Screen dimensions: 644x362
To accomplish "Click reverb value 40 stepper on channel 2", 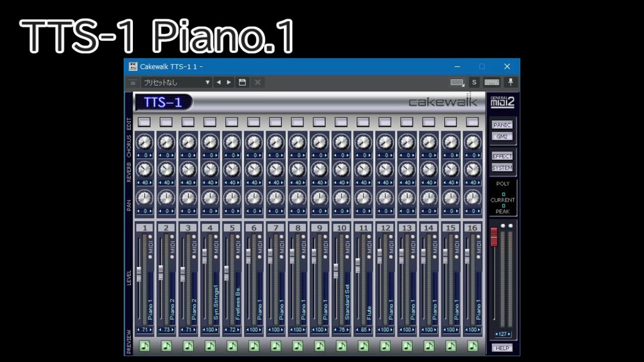I will (166, 182).
